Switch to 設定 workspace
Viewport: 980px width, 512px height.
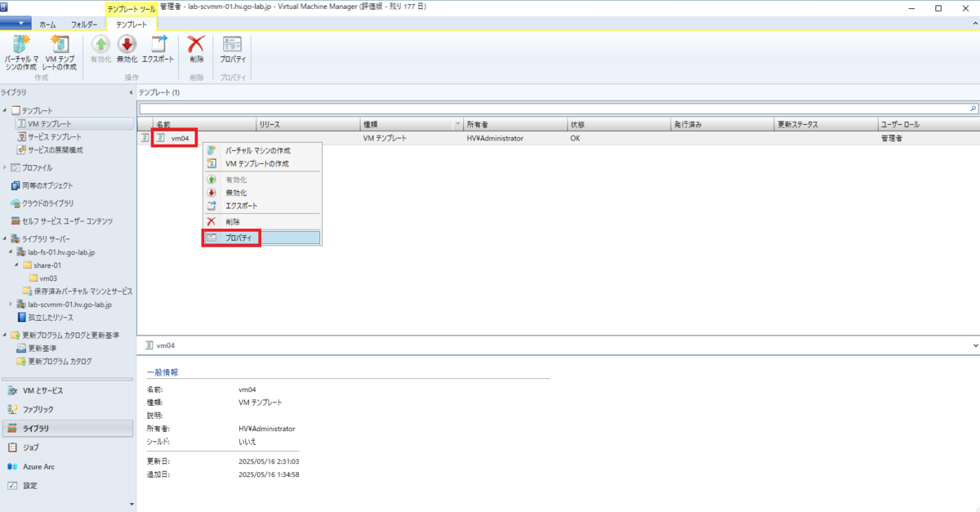tap(67, 485)
